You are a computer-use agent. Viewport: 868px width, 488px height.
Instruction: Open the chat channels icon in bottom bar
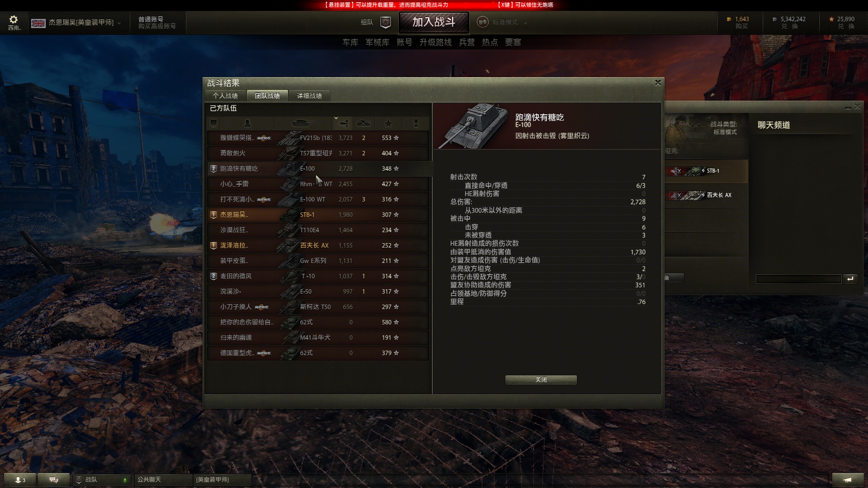(x=54, y=480)
